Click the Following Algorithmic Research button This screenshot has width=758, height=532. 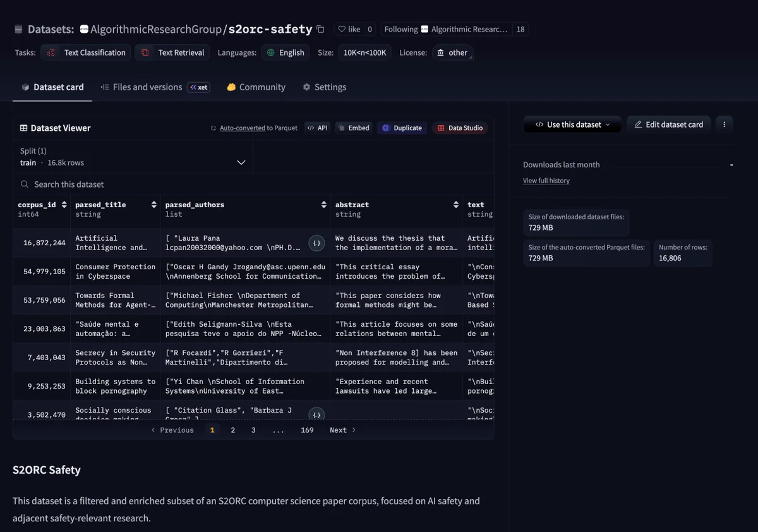pos(446,29)
